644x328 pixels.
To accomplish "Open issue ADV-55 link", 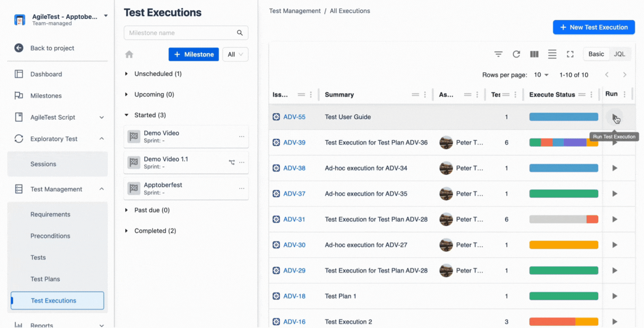I will coord(293,117).
